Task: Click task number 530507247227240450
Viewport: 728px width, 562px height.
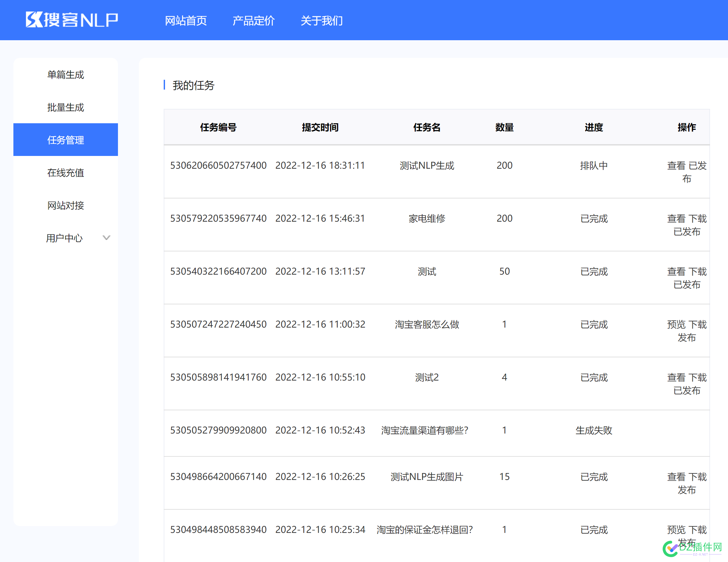Action: click(x=218, y=324)
